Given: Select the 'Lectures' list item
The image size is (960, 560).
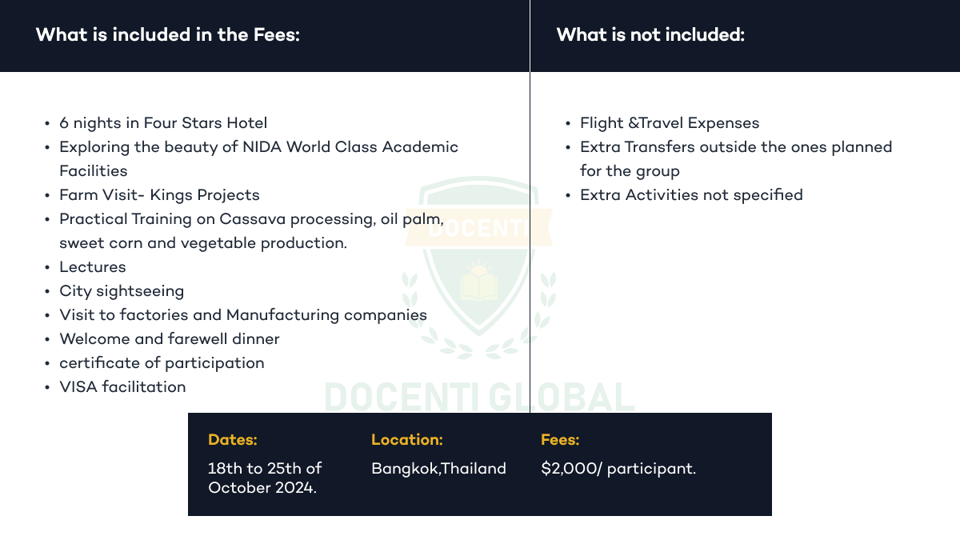Looking at the screenshot, I should (x=93, y=267).
